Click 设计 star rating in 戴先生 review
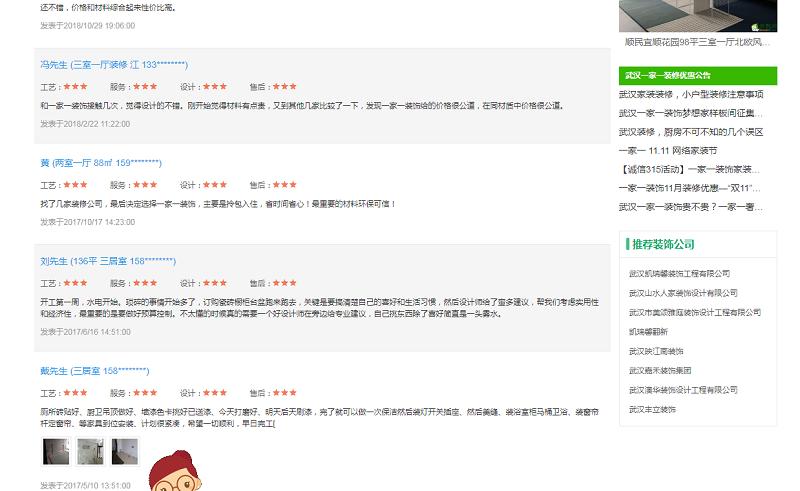Screen dimensions: 800x491 point(215,393)
